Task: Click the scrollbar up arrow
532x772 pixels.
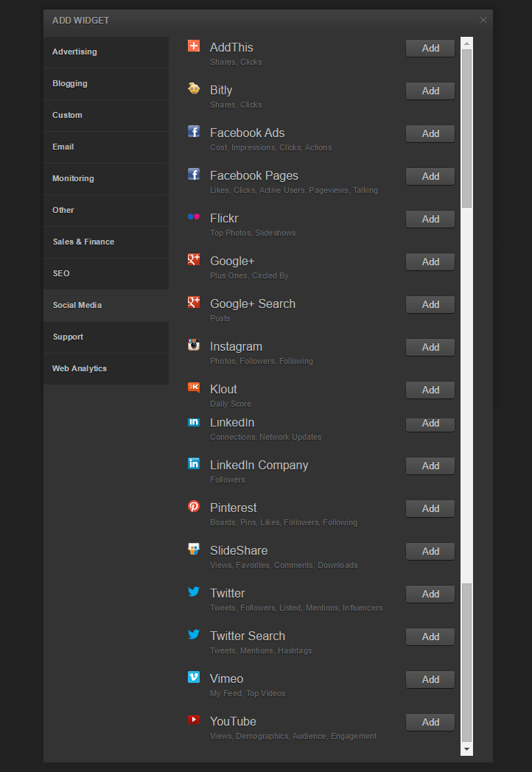Action: [466, 43]
